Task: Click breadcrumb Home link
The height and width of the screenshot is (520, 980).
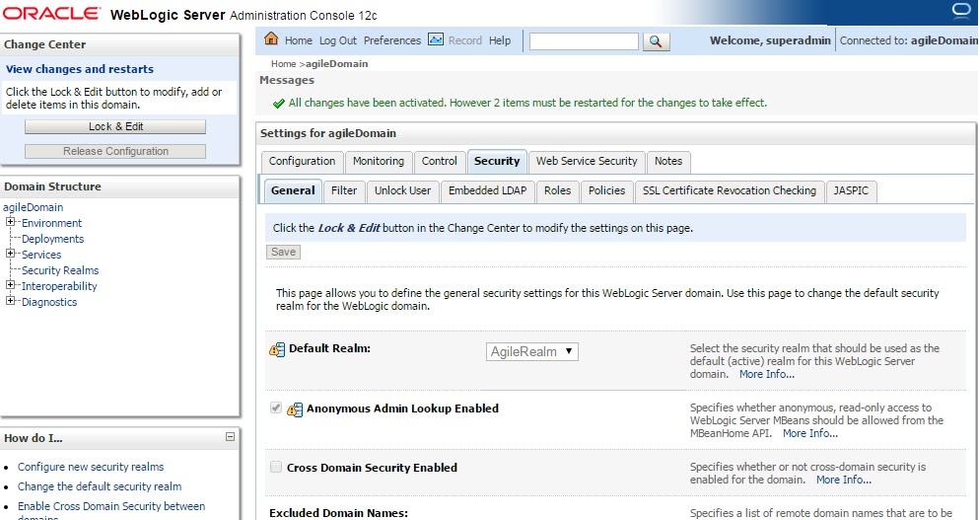Action: point(283,64)
